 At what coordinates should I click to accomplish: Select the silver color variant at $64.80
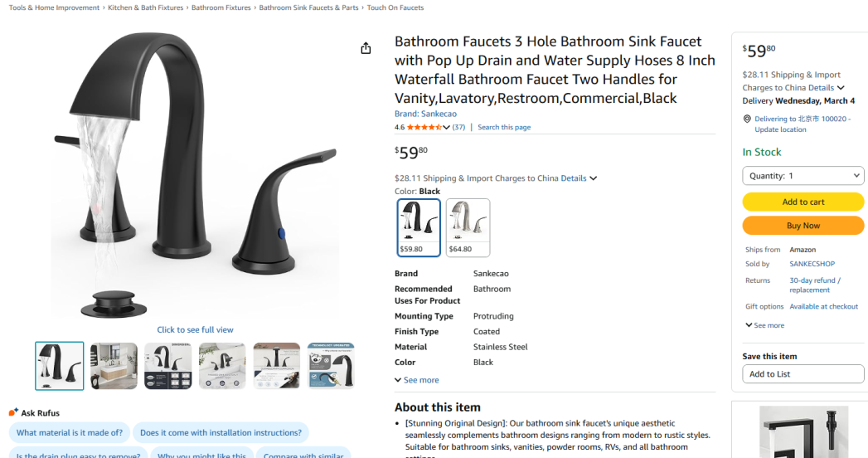point(468,227)
